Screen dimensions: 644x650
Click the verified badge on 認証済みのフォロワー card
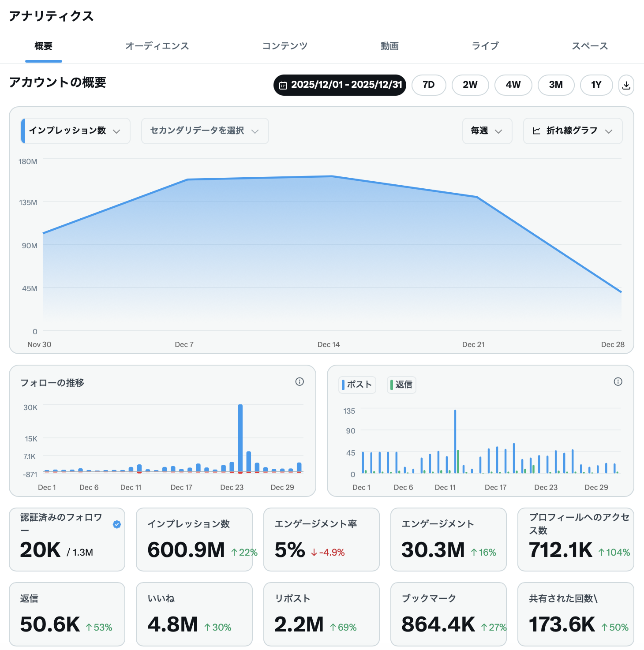116,524
